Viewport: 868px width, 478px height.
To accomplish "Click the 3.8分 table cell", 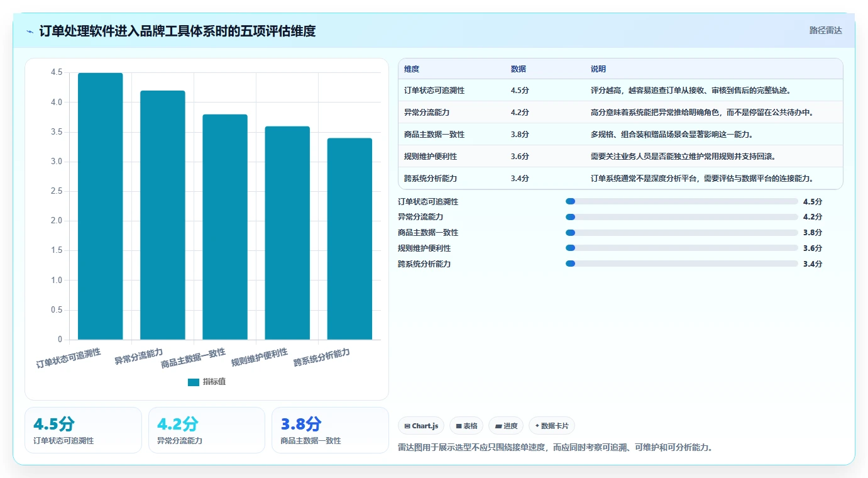I will click(520, 134).
